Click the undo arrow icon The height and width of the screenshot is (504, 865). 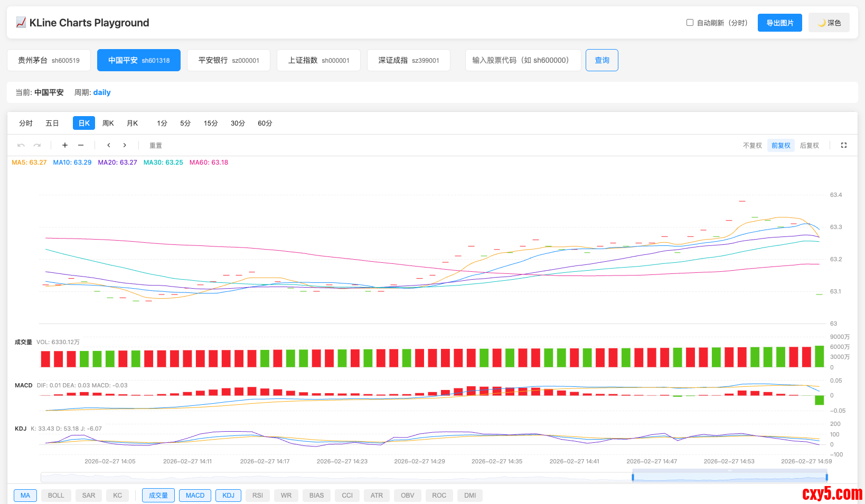[x=21, y=145]
